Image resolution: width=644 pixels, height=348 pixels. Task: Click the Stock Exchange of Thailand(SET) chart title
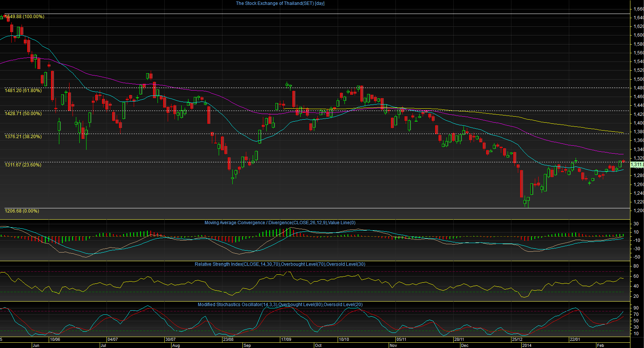(280, 3)
